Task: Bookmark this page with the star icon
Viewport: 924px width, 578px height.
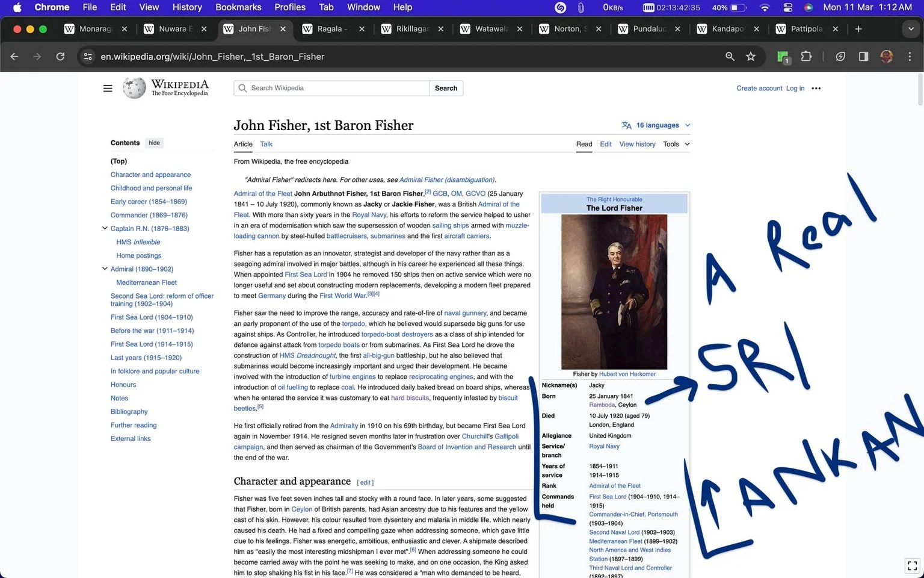Action: pyautogui.click(x=751, y=57)
